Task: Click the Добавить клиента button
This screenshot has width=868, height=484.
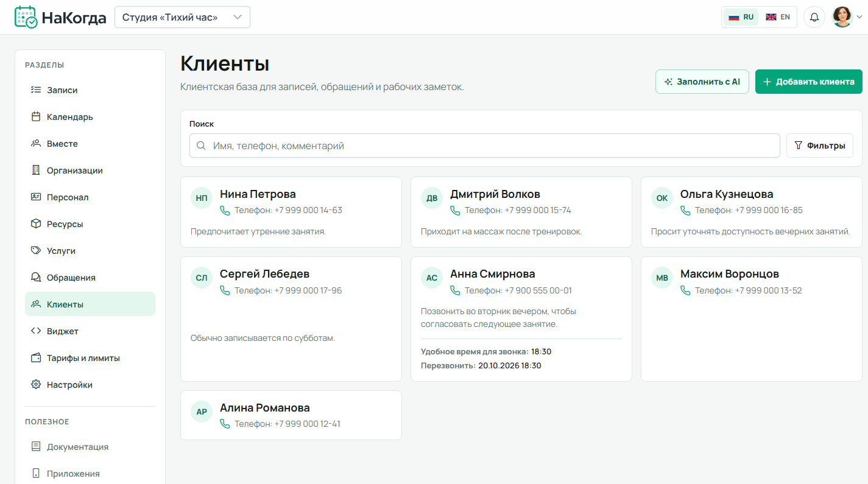Action: [809, 82]
